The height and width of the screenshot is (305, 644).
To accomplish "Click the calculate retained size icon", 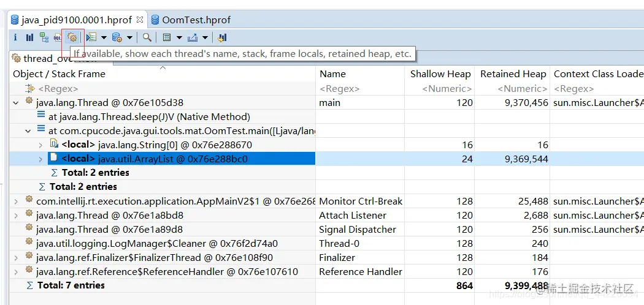I will (167, 38).
